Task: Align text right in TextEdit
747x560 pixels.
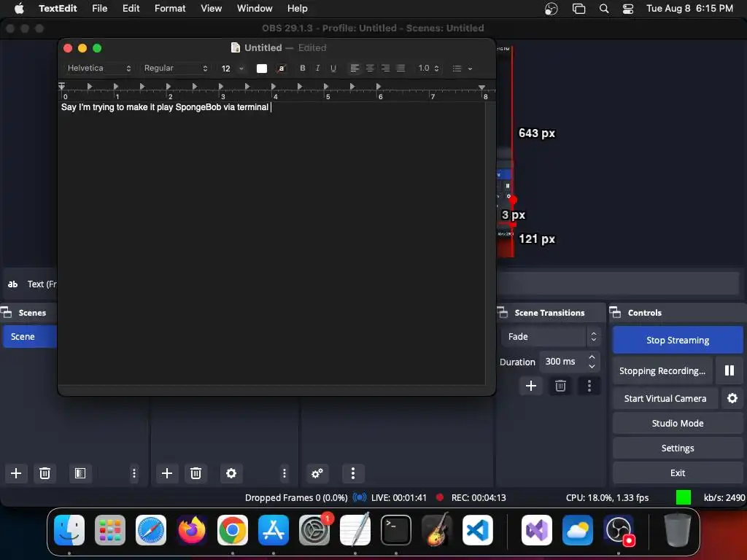Action: [385, 68]
